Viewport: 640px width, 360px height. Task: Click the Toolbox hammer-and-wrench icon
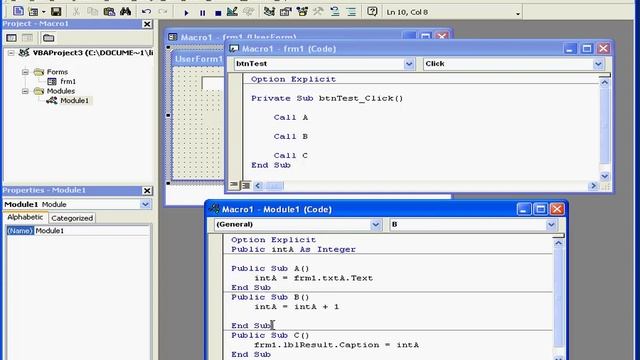[318, 12]
